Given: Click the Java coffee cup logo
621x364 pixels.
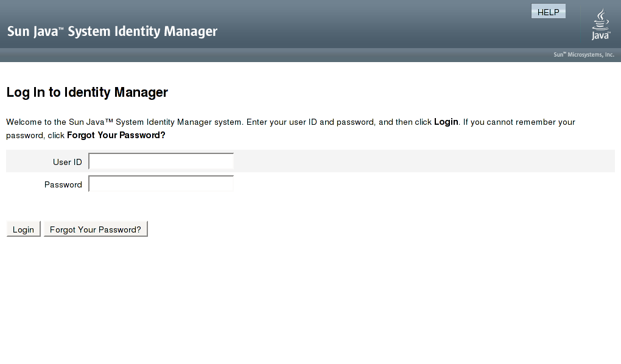Looking at the screenshot, I should [600, 19].
